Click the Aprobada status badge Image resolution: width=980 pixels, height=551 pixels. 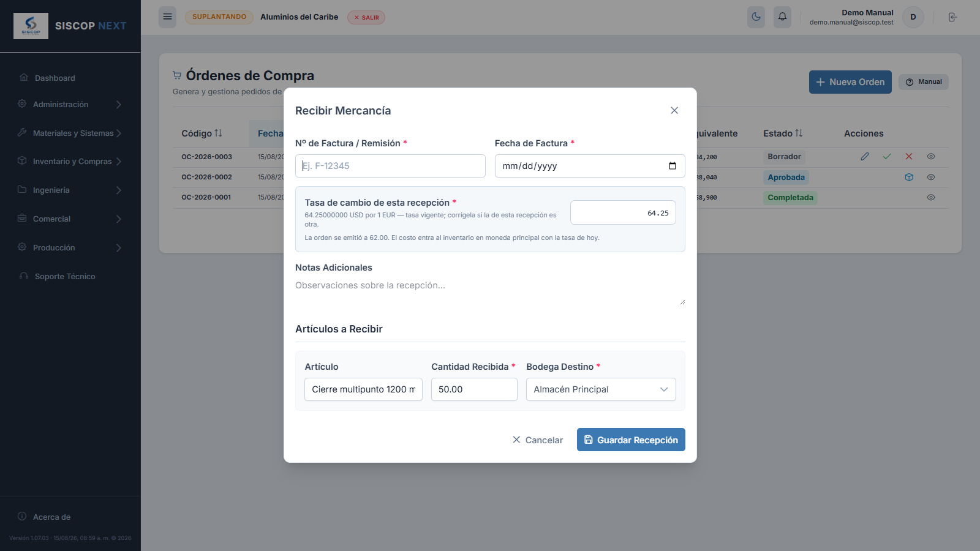786,178
